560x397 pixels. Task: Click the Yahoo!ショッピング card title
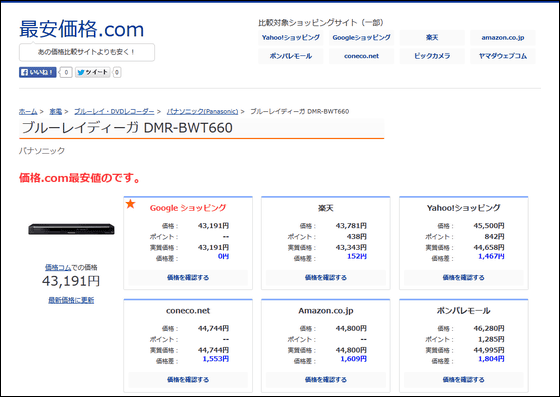tap(464, 208)
